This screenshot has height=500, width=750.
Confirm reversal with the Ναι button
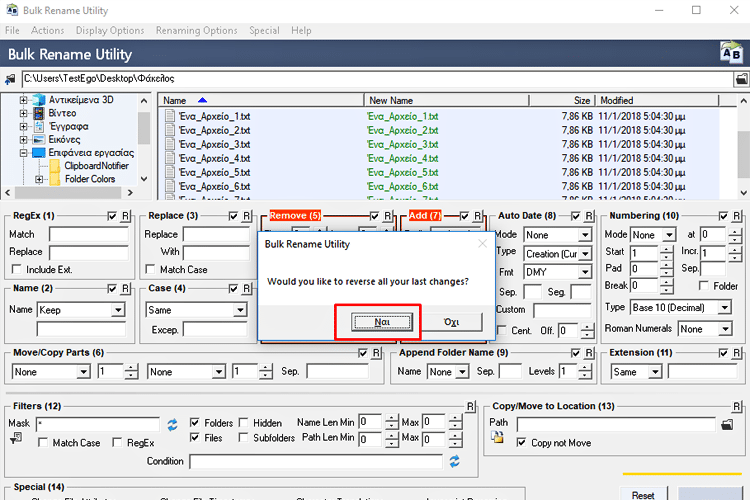382,322
